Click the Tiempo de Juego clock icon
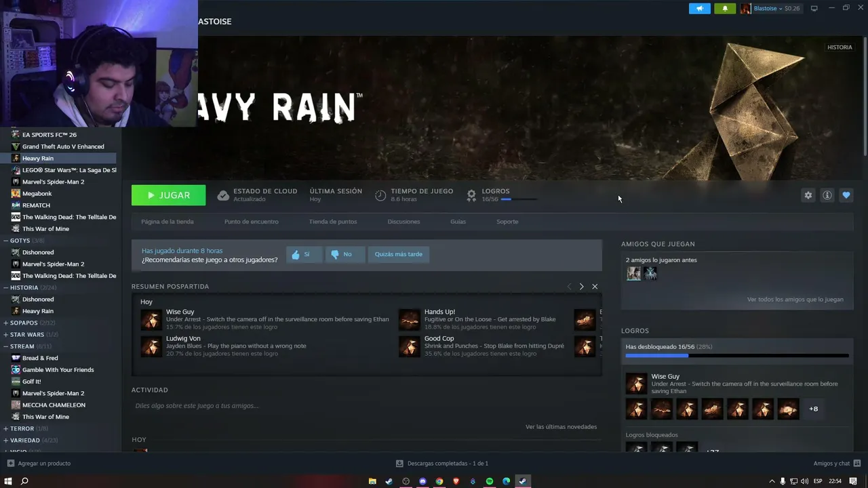Viewport: 868px width, 488px height. (380, 195)
